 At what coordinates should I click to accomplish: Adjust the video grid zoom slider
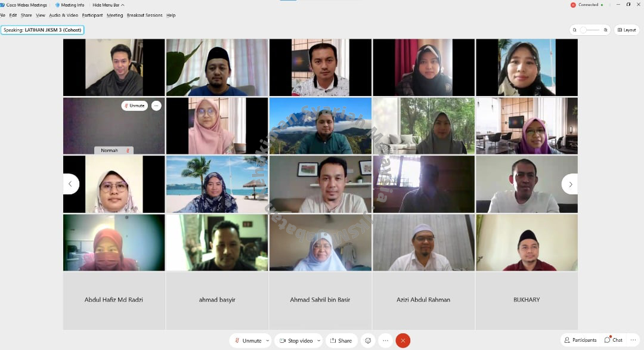click(x=590, y=30)
